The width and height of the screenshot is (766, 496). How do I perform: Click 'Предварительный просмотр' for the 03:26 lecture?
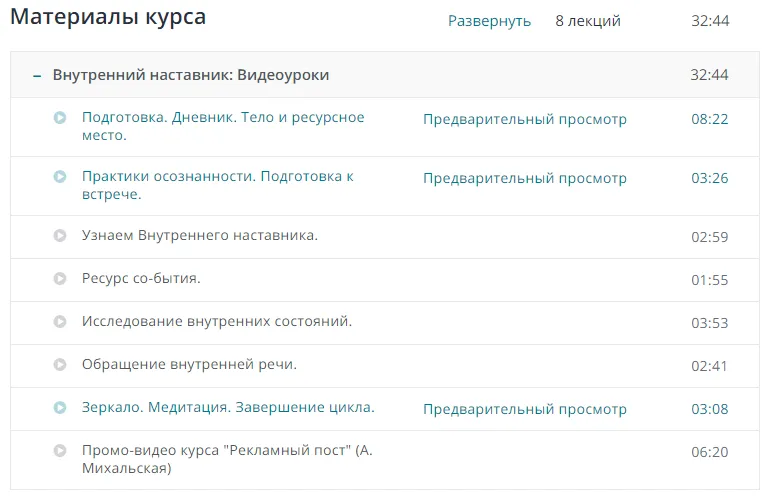tap(524, 178)
